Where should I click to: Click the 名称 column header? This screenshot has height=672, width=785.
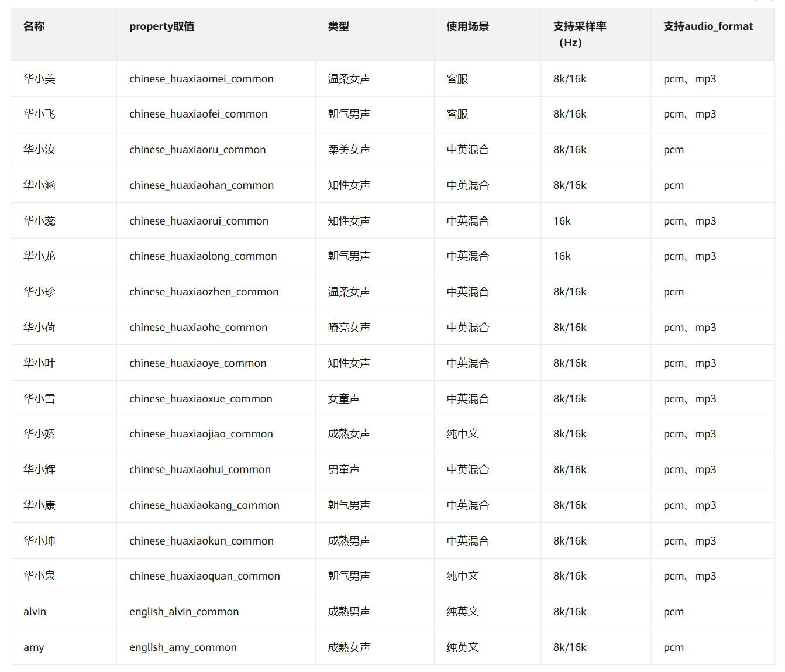coord(34,26)
